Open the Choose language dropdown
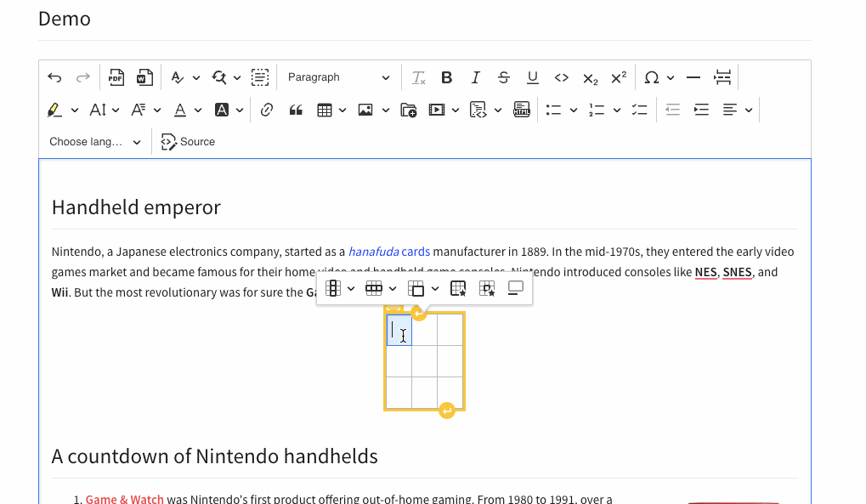 [95, 141]
